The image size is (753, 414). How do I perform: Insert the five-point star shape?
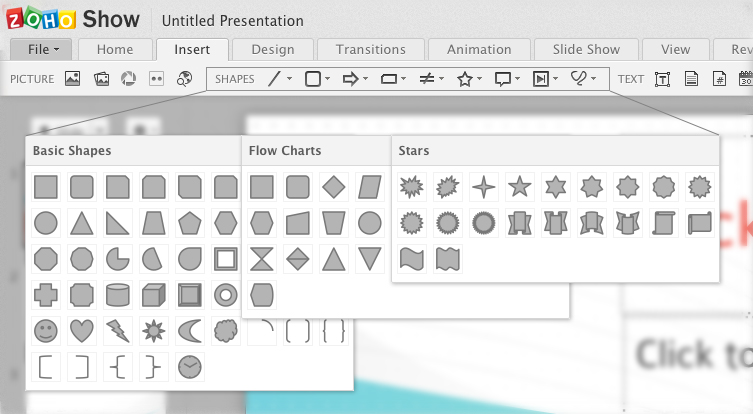click(x=519, y=186)
